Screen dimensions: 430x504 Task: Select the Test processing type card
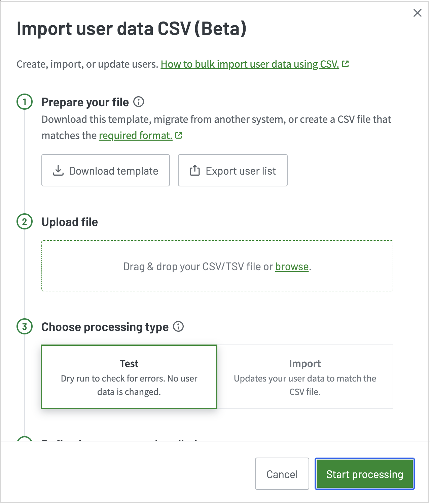tap(129, 376)
